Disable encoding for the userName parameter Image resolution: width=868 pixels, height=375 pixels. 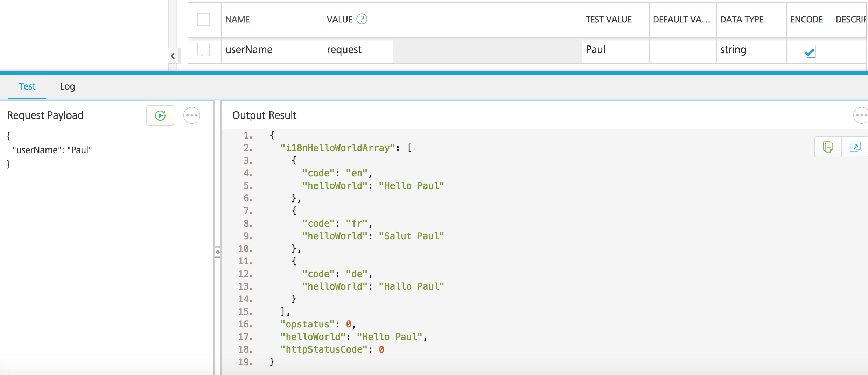[x=809, y=52]
